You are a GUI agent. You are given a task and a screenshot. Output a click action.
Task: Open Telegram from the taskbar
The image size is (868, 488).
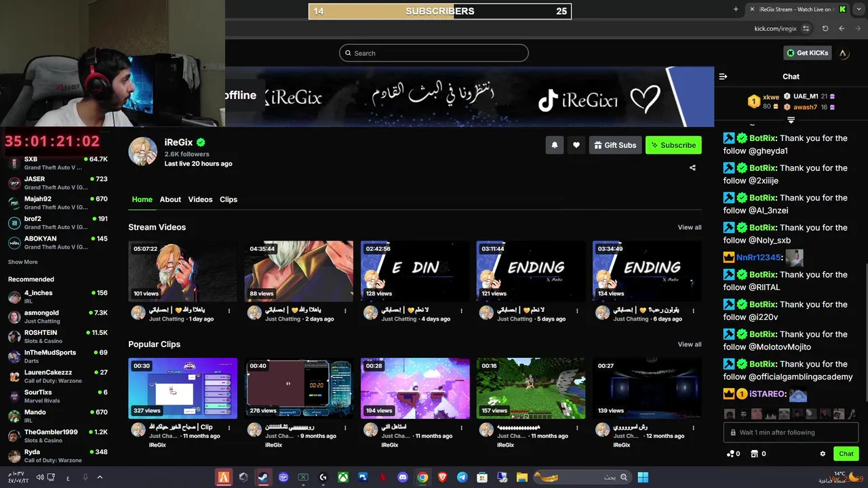coord(462,477)
